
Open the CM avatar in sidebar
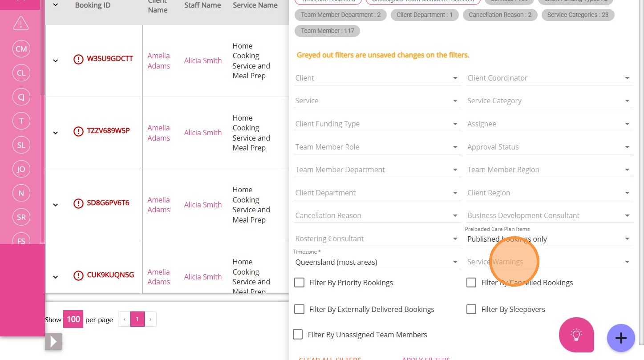coord(21,49)
